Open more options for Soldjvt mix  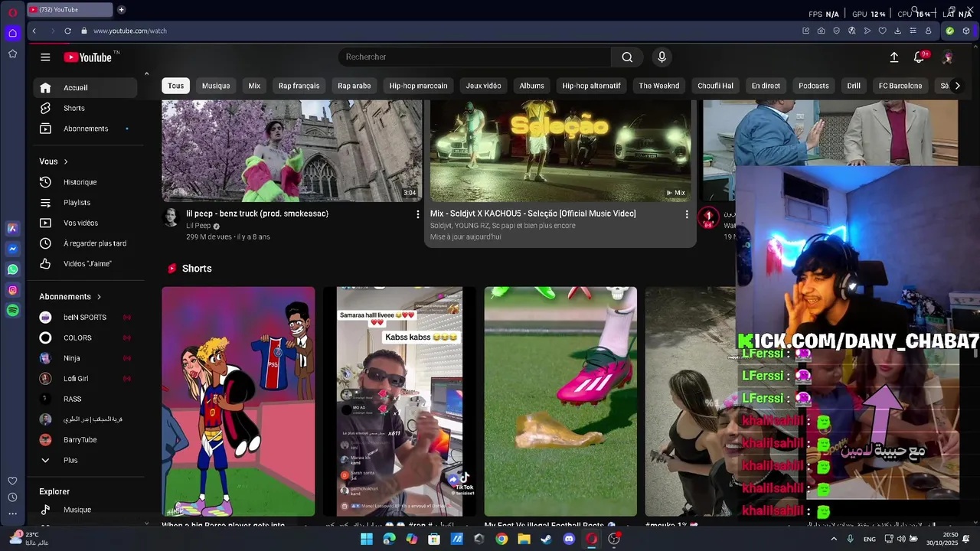point(686,214)
